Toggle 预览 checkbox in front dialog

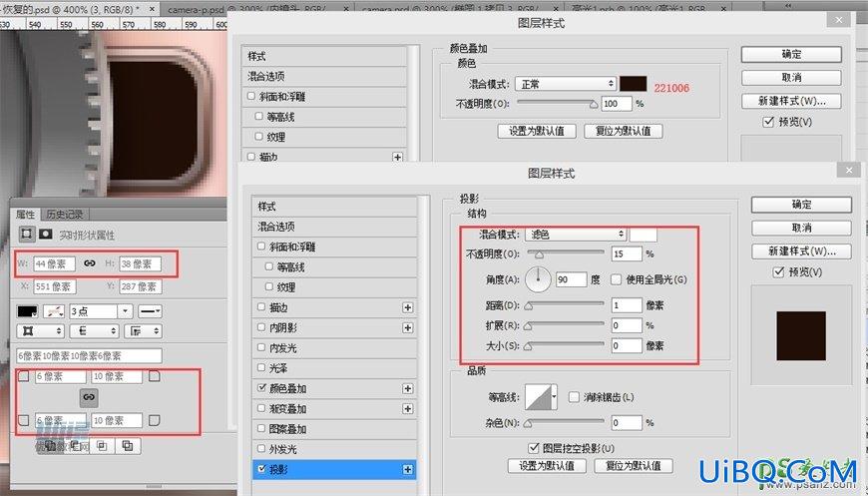pyautogui.click(x=779, y=271)
